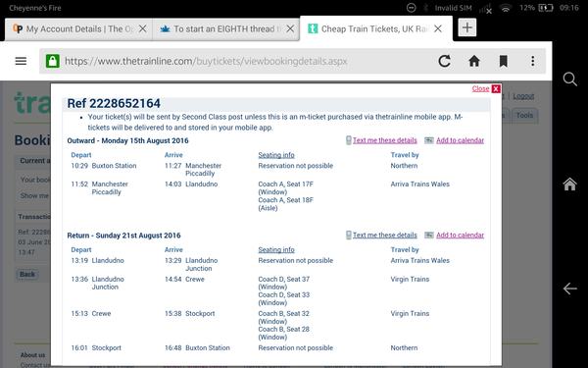Image resolution: width=588 pixels, height=368 pixels.
Task: Click the 16:48 Buxton Station arrival
Action: click(197, 348)
